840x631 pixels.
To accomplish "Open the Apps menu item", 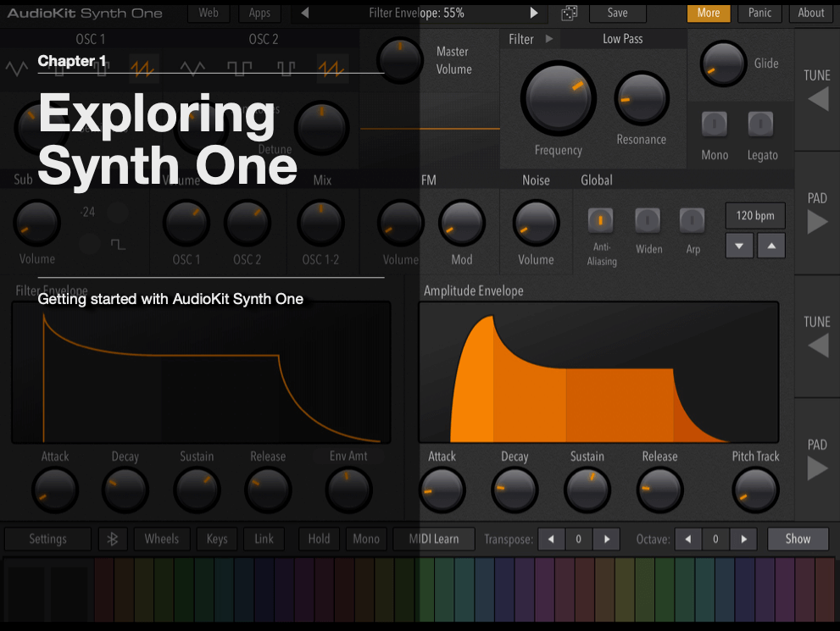I will coord(259,13).
